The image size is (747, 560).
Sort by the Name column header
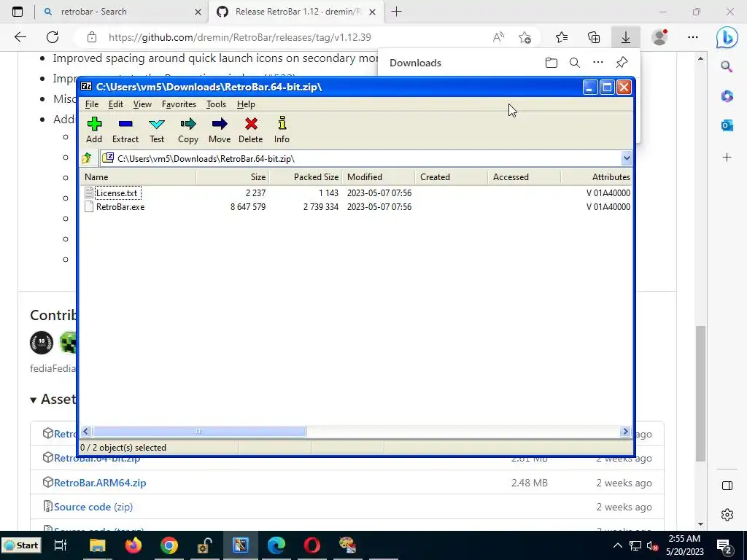click(138, 176)
